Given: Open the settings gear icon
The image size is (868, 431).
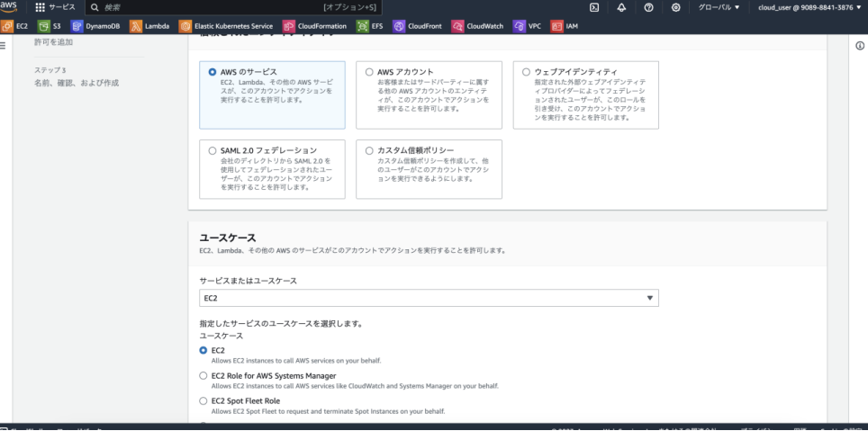Looking at the screenshot, I should tap(676, 7).
